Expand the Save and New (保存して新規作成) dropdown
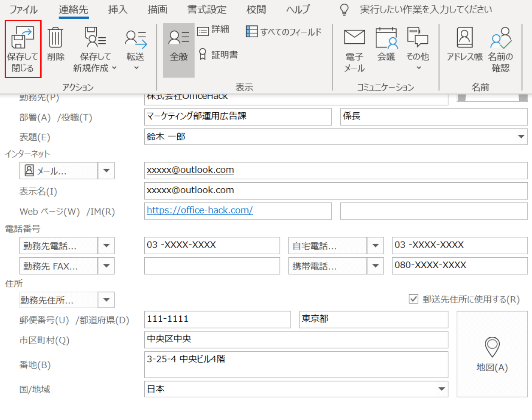This screenshot has height=420, width=532. click(114, 68)
